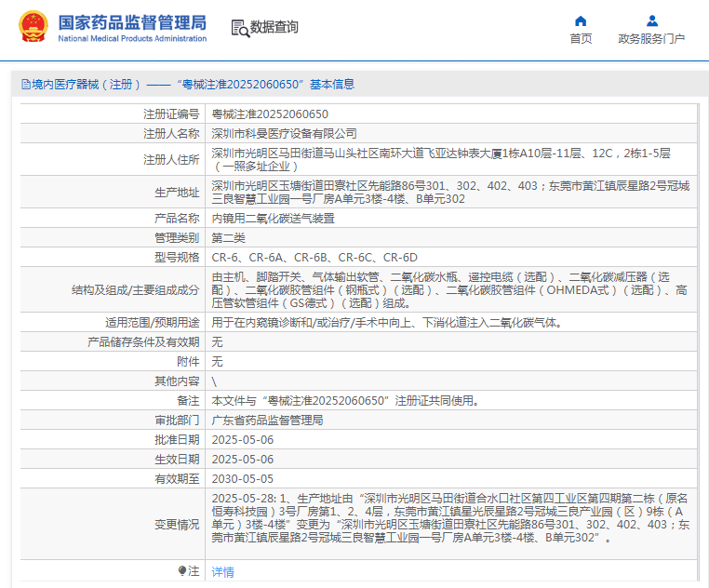Screen dimensions: 709x588
Task: Open the 详情 link
Action: [x=223, y=571]
